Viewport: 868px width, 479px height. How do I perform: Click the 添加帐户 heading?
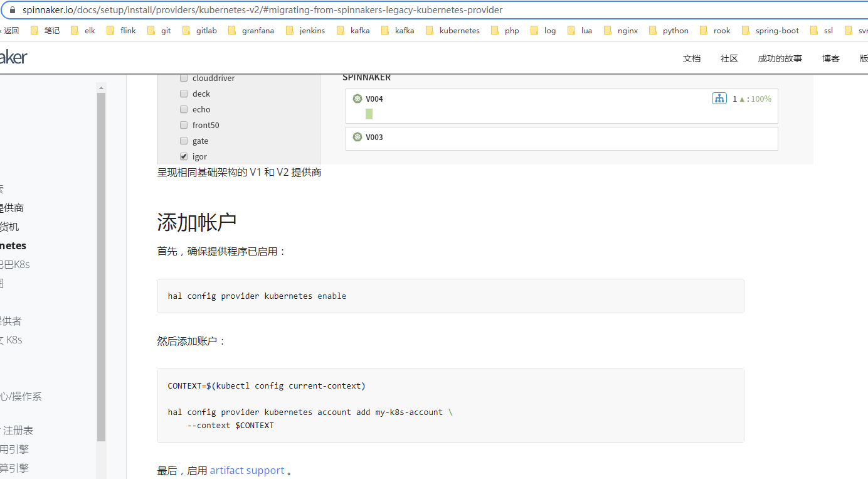tap(196, 222)
